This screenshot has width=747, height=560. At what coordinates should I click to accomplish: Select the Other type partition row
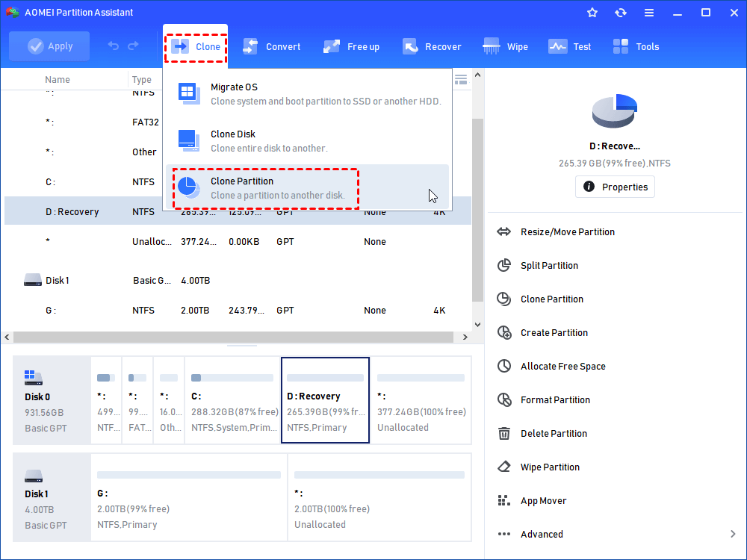click(x=84, y=152)
